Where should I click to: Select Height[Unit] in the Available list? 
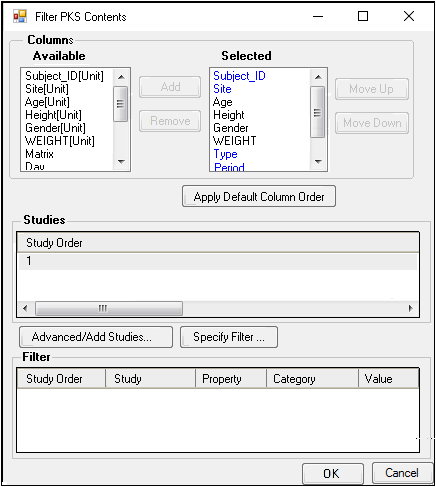pyautogui.click(x=53, y=115)
